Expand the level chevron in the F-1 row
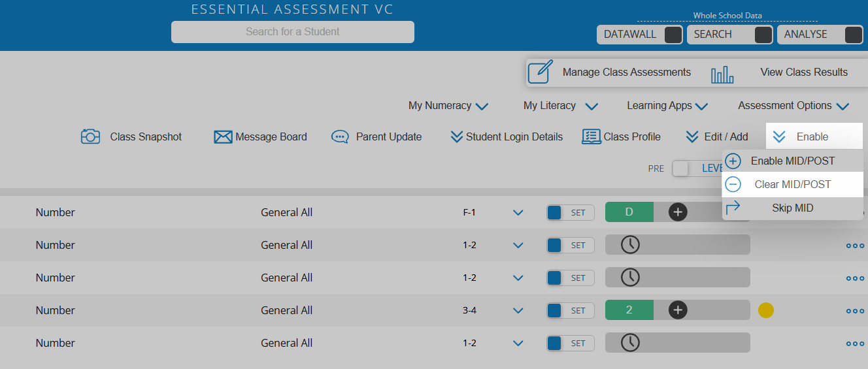Viewport: 868px width, 369px height. [x=518, y=212]
